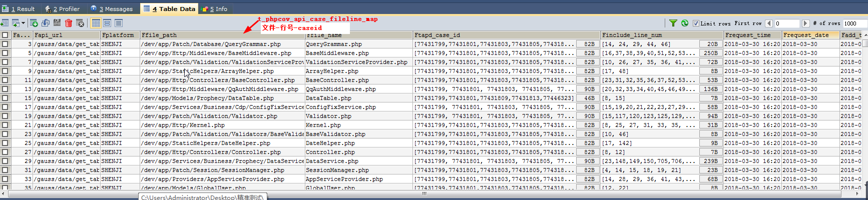Click the file path tab at the bottom
The width and height of the screenshot is (868, 200).
(x=202, y=197)
